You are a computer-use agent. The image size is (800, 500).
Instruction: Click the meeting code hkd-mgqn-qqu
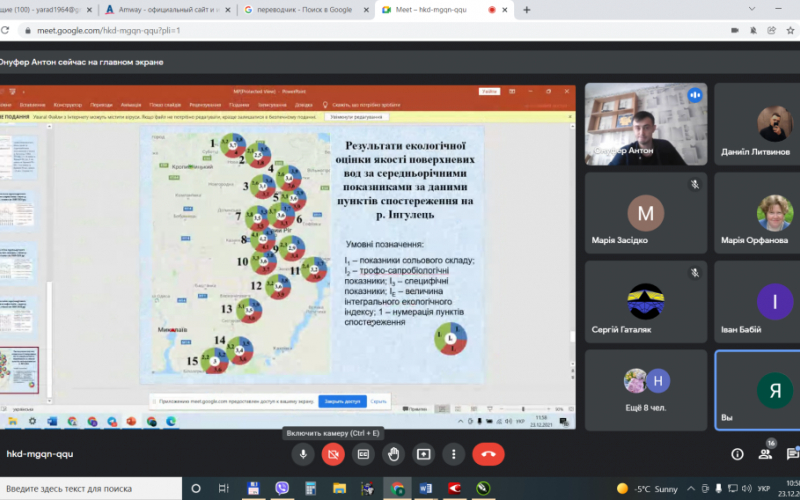pyautogui.click(x=40, y=454)
